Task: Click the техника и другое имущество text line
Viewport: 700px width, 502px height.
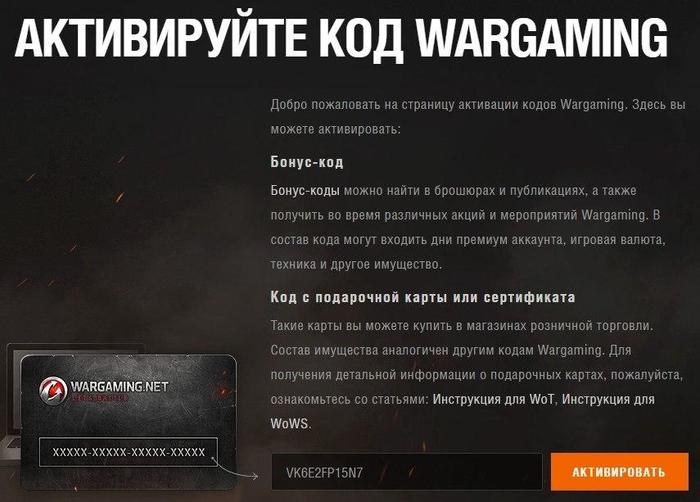Action: [x=356, y=264]
